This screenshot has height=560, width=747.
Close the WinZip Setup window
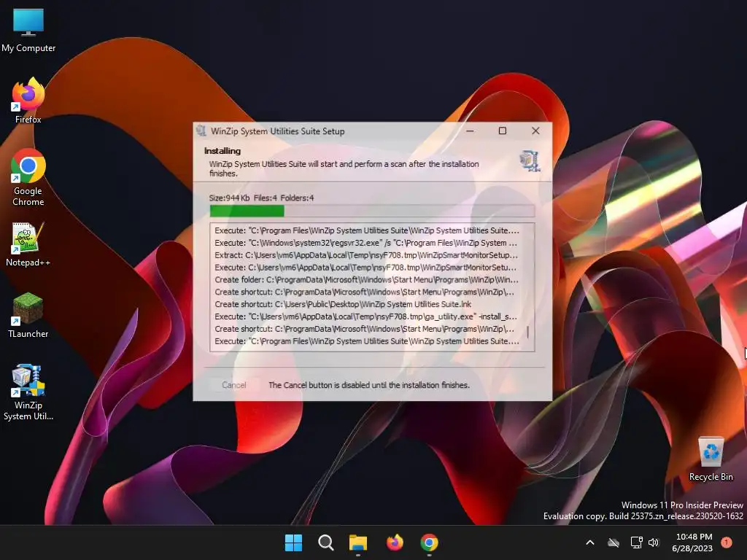tap(535, 131)
